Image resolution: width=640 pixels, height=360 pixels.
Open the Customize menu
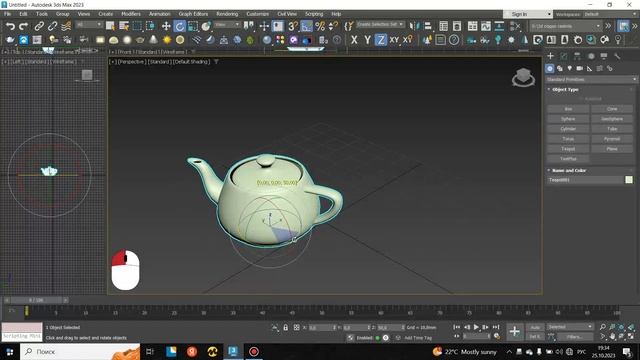pos(258,14)
